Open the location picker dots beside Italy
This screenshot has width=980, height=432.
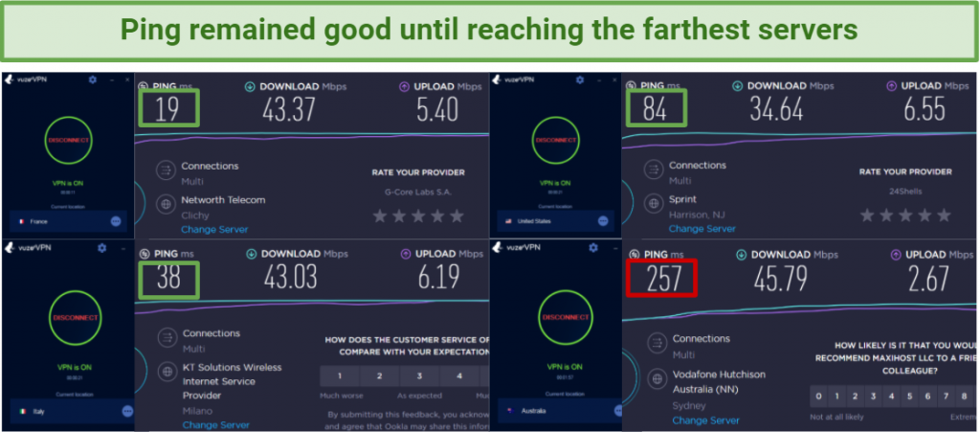point(127,411)
